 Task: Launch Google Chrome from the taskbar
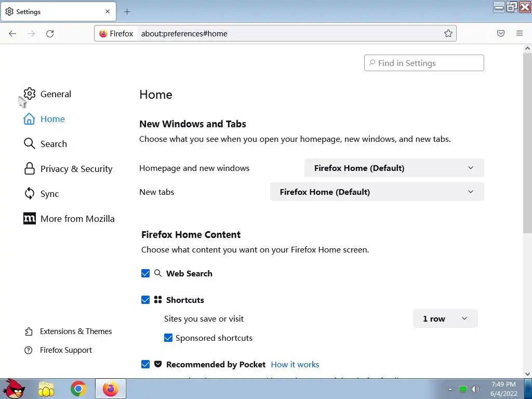click(x=78, y=389)
